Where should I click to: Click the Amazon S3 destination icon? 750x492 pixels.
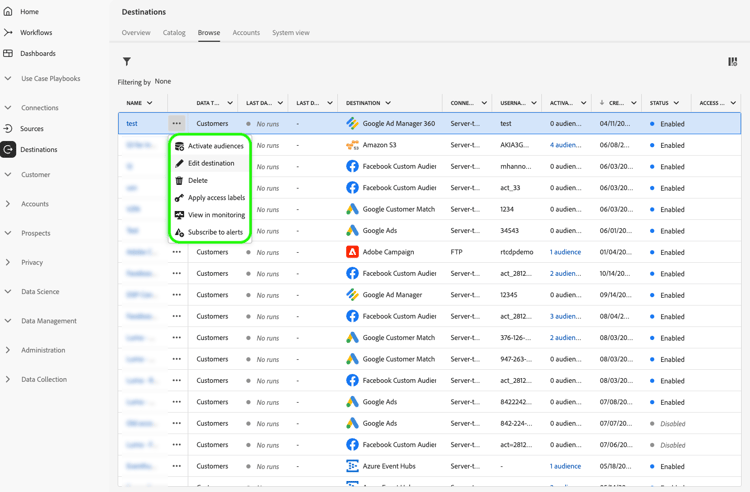[x=352, y=145]
